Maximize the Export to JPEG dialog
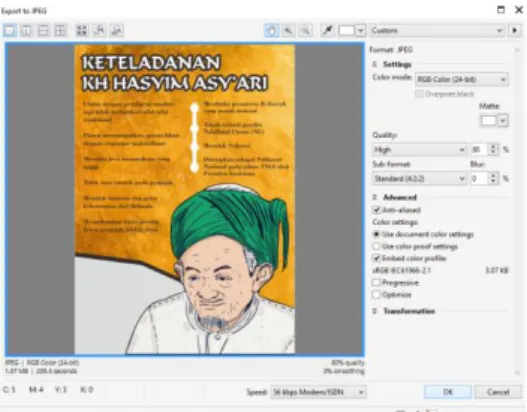 501,10
